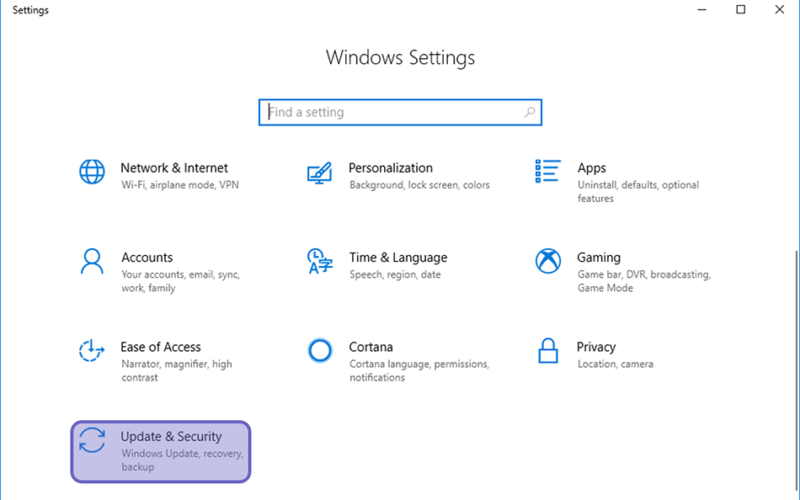Open the Network & Internet title link
Viewport: 800px width, 500px height.
pos(174,168)
